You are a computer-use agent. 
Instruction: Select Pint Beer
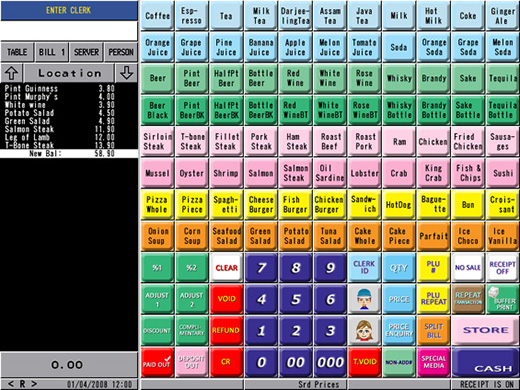click(192, 78)
